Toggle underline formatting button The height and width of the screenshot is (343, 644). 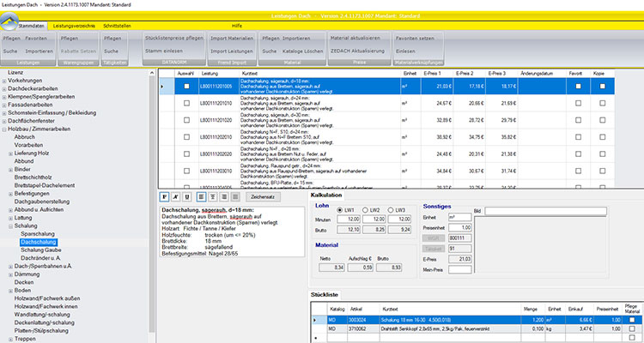coord(188,196)
